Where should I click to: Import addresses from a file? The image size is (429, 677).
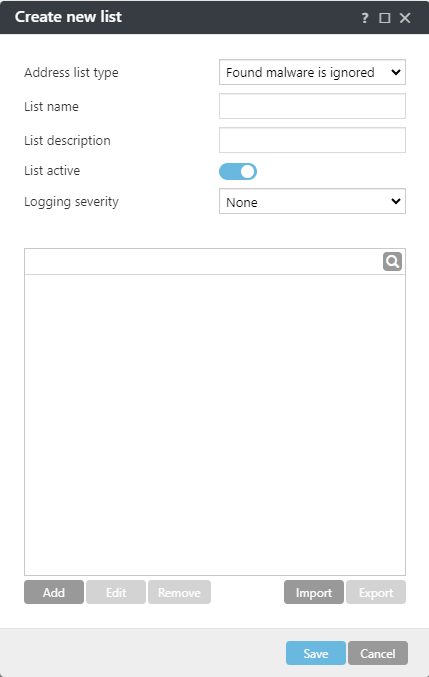[x=314, y=592]
